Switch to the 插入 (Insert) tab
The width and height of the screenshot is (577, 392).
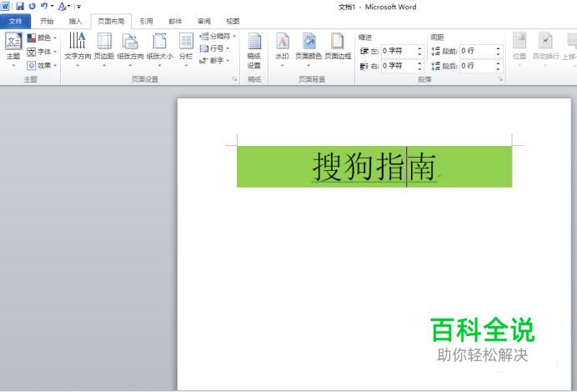pos(75,22)
